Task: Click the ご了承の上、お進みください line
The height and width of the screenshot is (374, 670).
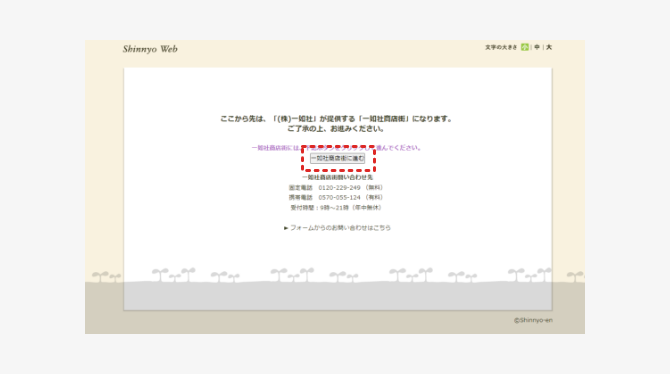Action: [x=336, y=129]
